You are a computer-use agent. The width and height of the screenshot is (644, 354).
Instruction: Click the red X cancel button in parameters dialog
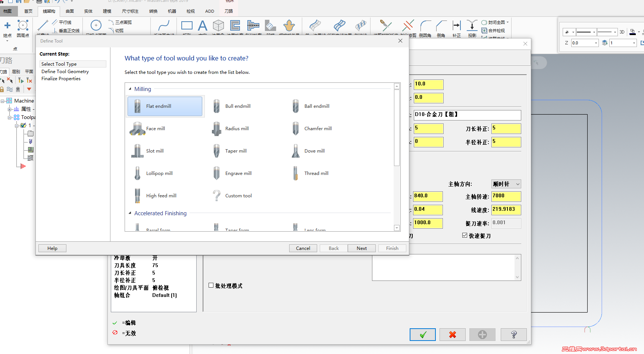(453, 335)
